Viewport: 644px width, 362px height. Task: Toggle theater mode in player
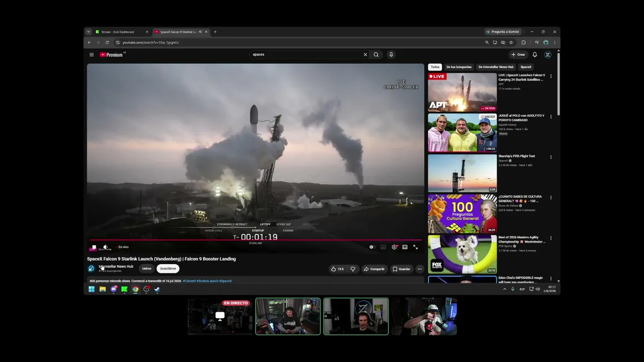[x=405, y=247]
